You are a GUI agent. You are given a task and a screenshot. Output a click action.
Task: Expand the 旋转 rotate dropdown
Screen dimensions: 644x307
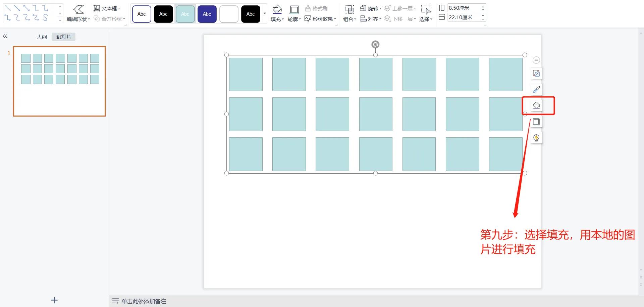[x=371, y=8]
